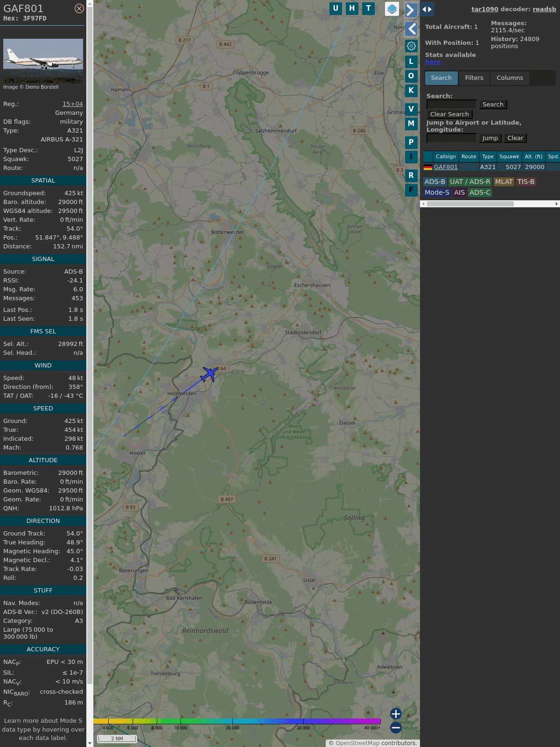
Task: Click the 2 NM map scale indicator
Action: pyautogui.click(x=117, y=739)
